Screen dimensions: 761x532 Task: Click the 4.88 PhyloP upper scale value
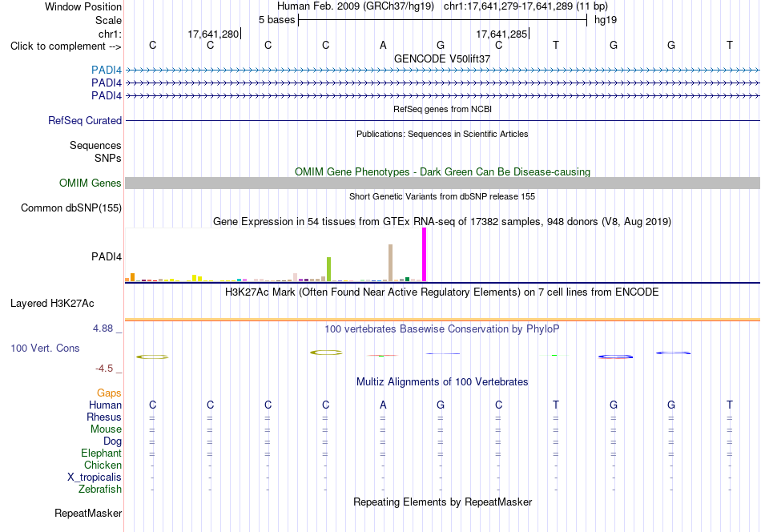point(103,328)
